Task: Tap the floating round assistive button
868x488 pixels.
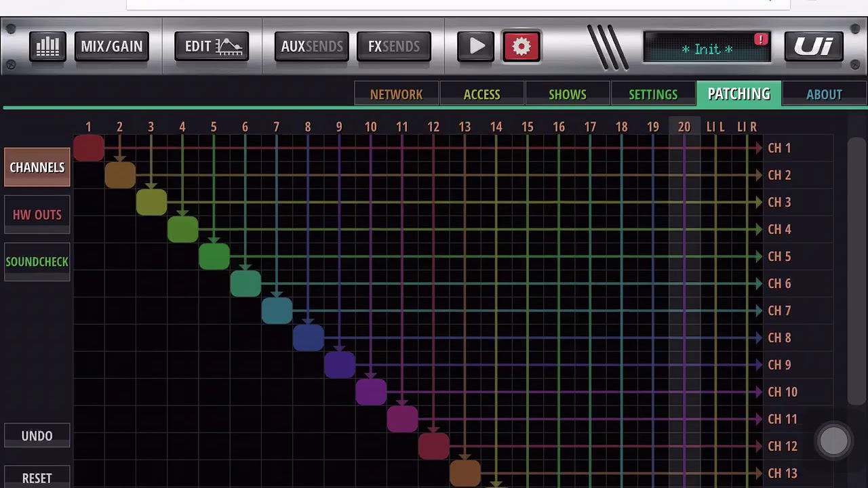Action: click(x=833, y=441)
